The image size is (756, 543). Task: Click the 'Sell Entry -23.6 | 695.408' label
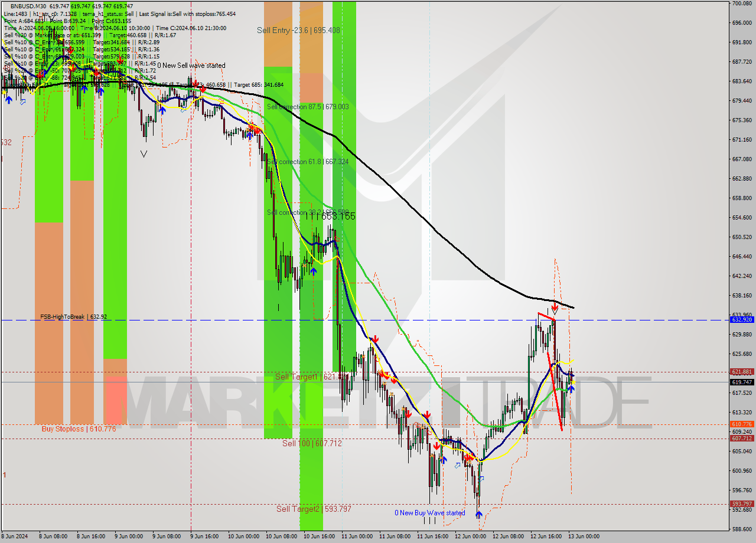(298, 30)
